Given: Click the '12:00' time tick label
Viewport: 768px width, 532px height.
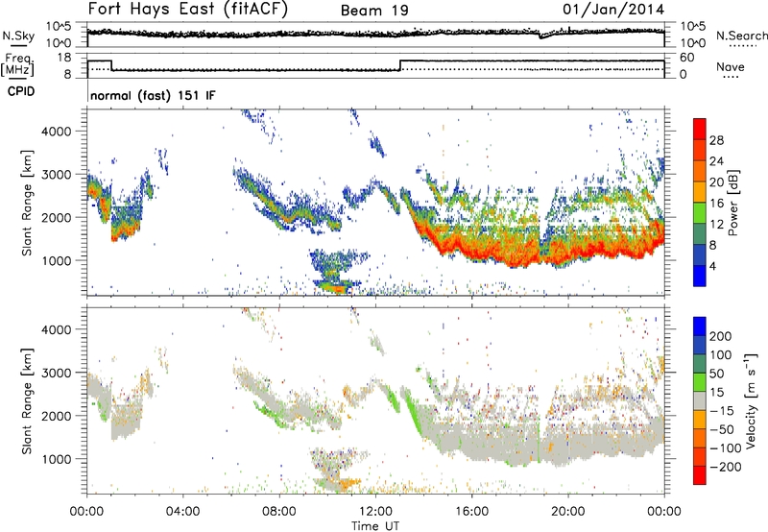Looking at the screenshot, I should pos(375,512).
